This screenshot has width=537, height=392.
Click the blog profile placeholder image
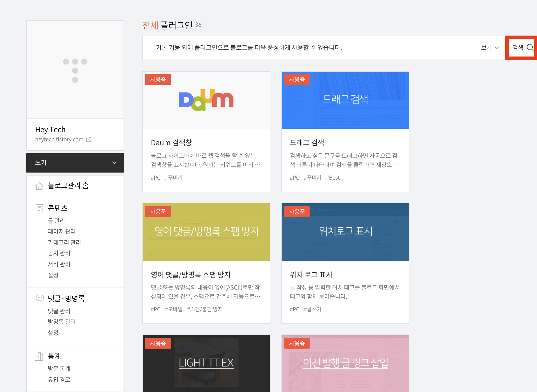tap(75, 70)
